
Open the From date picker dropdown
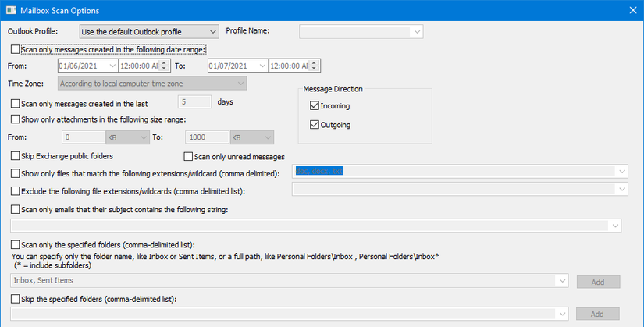tap(112, 66)
